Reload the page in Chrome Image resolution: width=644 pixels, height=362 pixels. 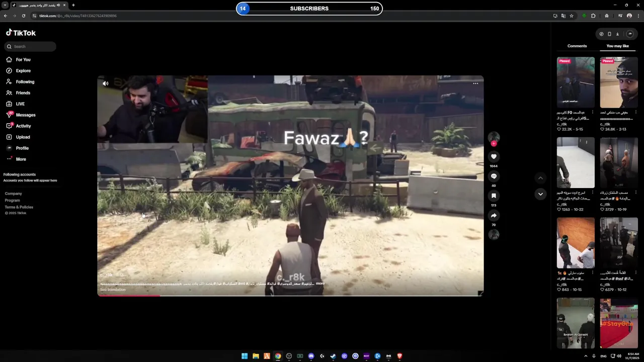click(x=23, y=16)
